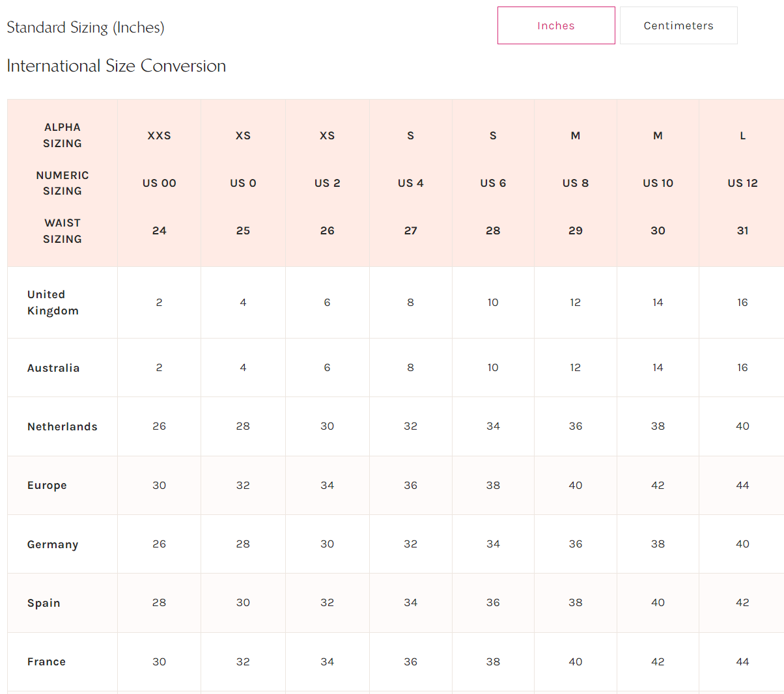This screenshot has height=694, width=784.
Task: Click the L alpha sizing header
Action: click(742, 135)
